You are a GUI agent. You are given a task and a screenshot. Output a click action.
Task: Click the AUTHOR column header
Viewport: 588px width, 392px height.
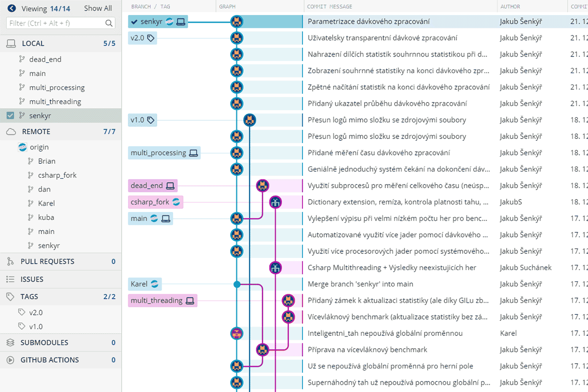point(510,7)
